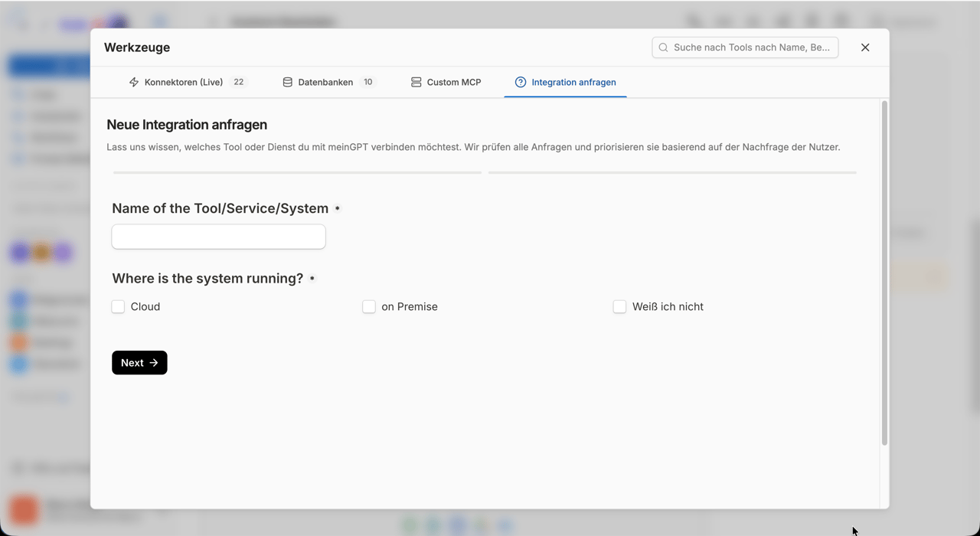Click the Suche nach Tools search box

coord(745,47)
